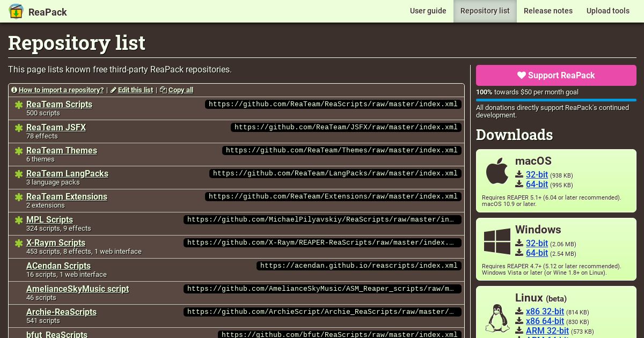Download the Linux x86 32-bit build
The image size is (644, 338).
(545, 311)
